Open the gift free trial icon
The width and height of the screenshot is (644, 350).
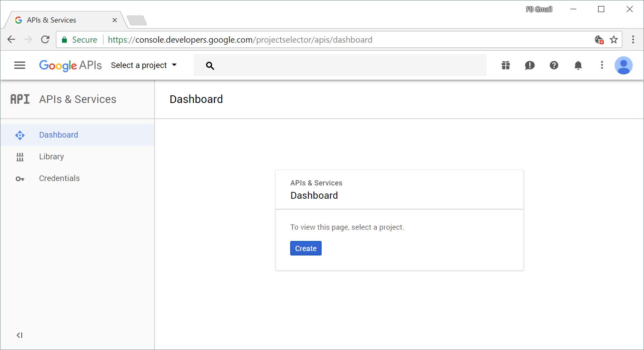point(506,65)
